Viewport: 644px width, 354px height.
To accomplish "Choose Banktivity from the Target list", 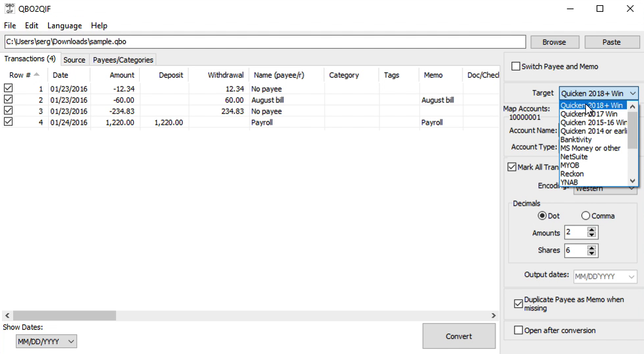I will pyautogui.click(x=593, y=140).
